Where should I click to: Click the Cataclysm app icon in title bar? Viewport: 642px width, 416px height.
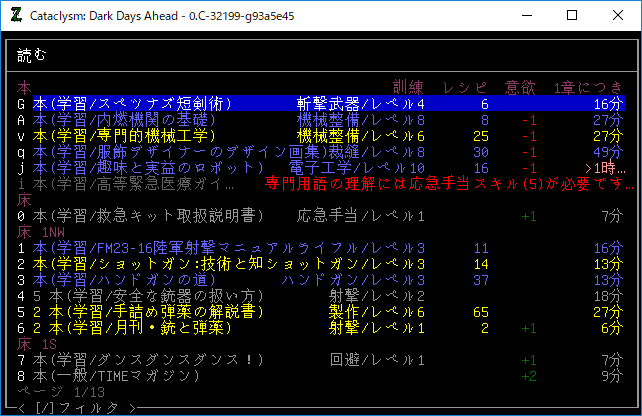coord(15,16)
